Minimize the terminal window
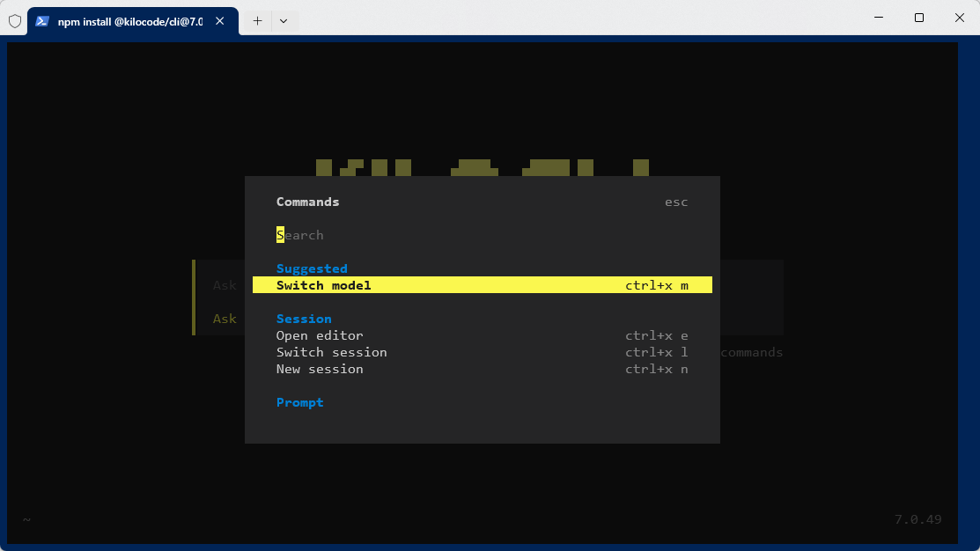Image resolution: width=980 pixels, height=551 pixels. (x=879, y=18)
